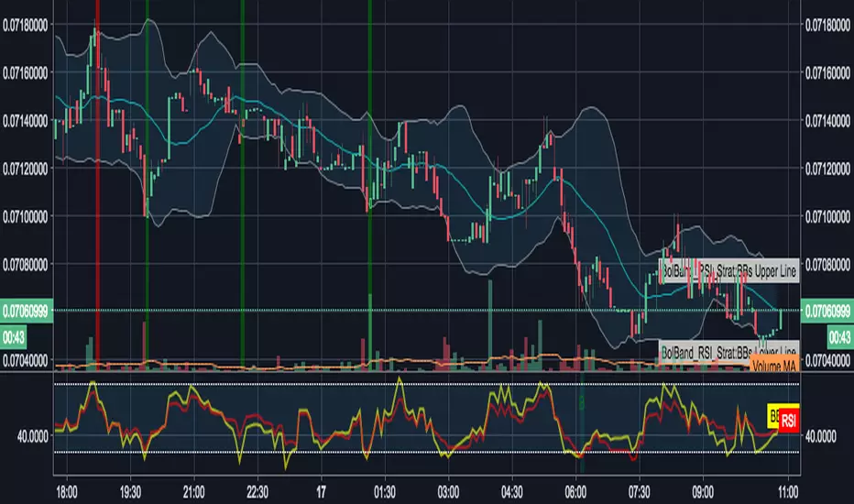Click the 06:00 time axis label
Screen dimensions: 854x504
point(575,493)
